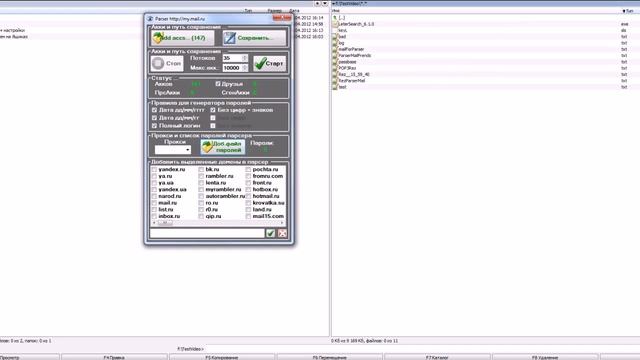Select the test txt file icon
Screen dimensions: 640x360
pos(335,87)
